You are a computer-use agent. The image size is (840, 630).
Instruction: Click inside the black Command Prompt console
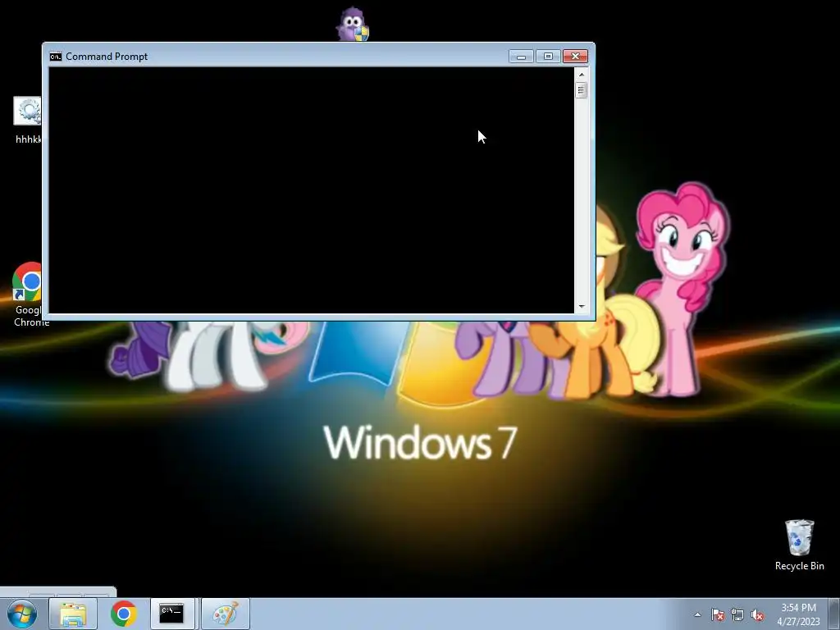click(311, 190)
